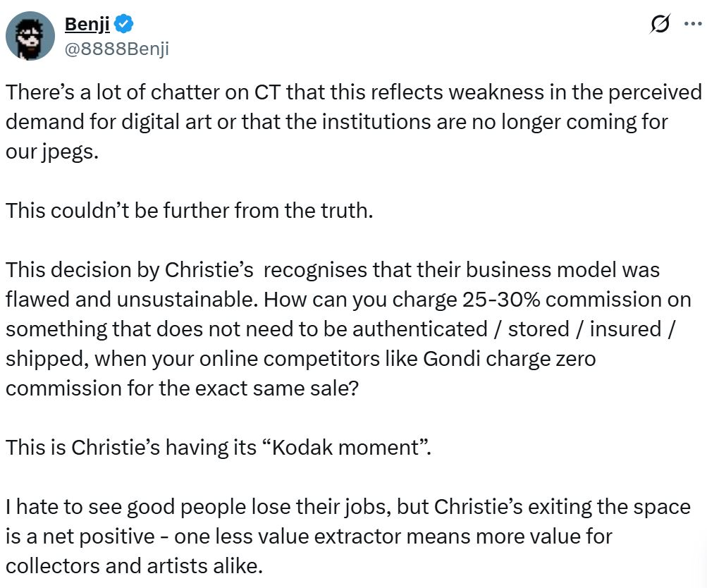Click the blue verified badge icon
This screenshot has width=707, height=588.
click(x=124, y=25)
